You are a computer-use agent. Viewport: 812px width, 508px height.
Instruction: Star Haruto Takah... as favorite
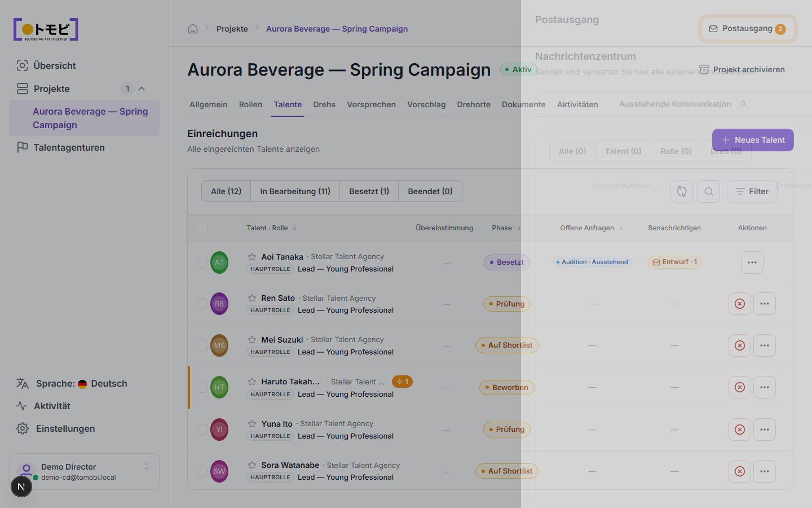coord(252,382)
